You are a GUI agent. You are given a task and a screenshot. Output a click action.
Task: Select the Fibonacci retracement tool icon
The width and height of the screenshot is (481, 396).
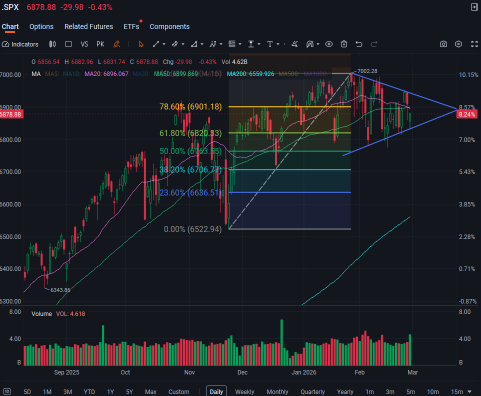tap(232, 44)
